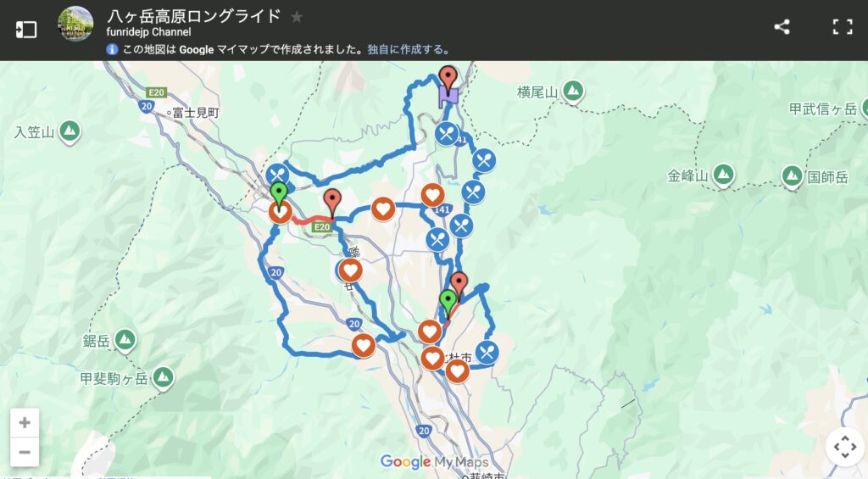This screenshot has height=479, width=868.
Task: Select the 国師岳 mountain marker
Action: [793, 176]
